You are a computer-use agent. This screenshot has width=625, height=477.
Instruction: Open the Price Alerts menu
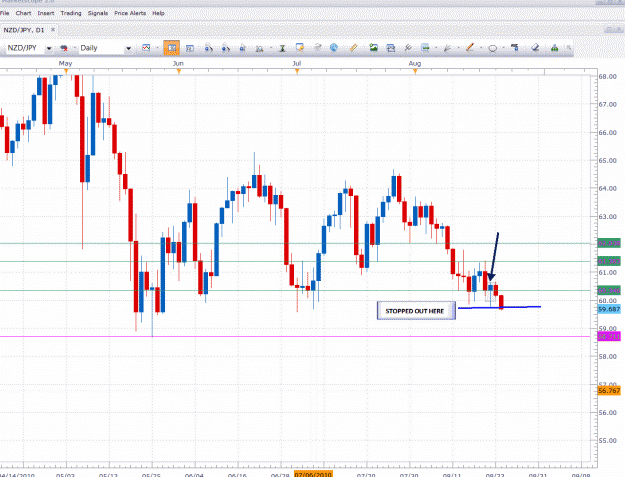click(x=130, y=13)
